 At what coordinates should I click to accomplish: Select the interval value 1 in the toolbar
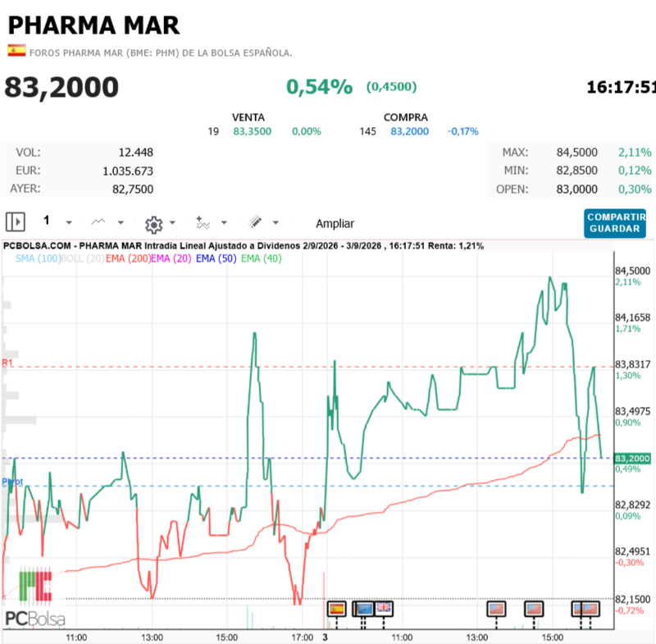coord(47,221)
